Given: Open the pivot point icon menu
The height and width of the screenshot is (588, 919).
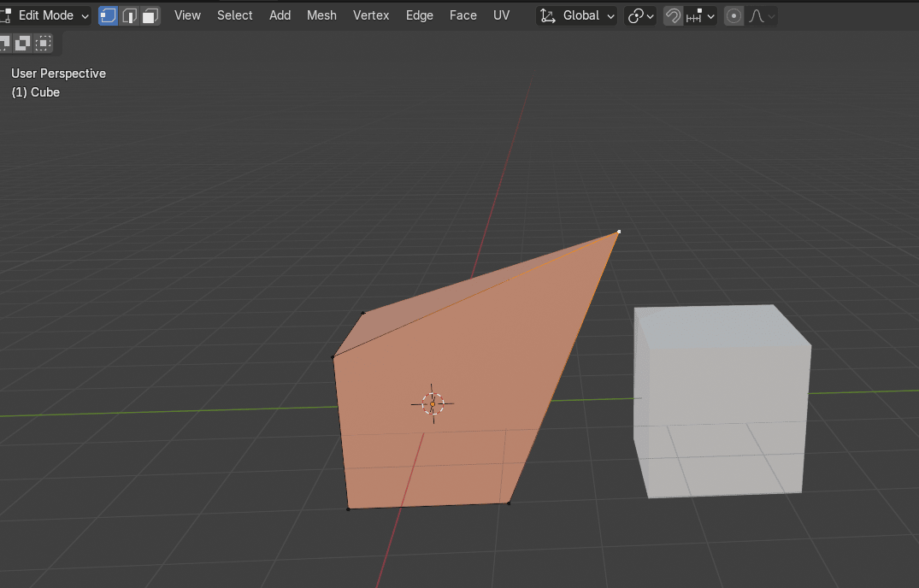Looking at the screenshot, I should tap(640, 15).
